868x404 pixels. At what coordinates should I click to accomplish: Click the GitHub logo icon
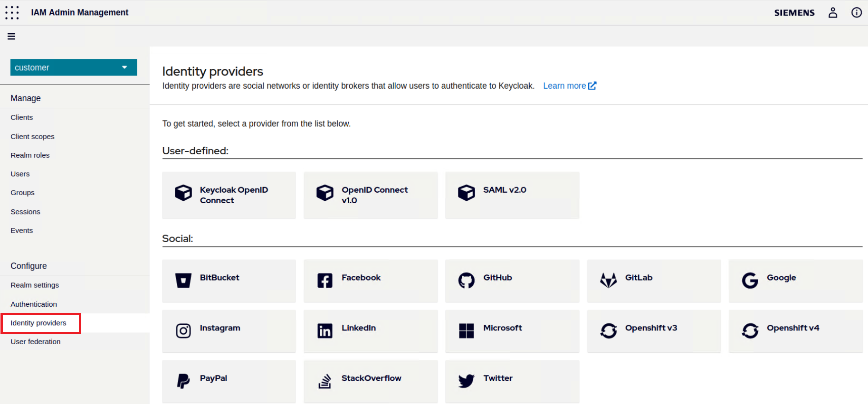pyautogui.click(x=467, y=281)
